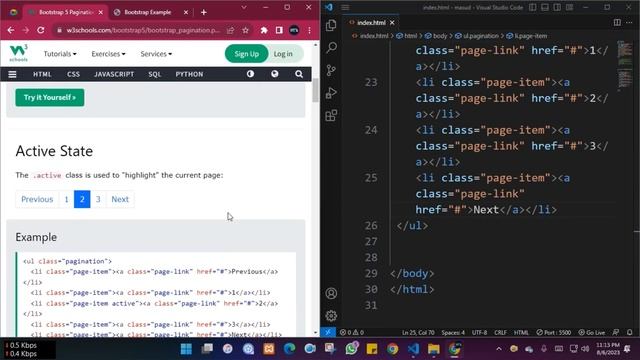Click the code minimap in VS Code
The width and height of the screenshot is (640, 360).
tap(624, 65)
